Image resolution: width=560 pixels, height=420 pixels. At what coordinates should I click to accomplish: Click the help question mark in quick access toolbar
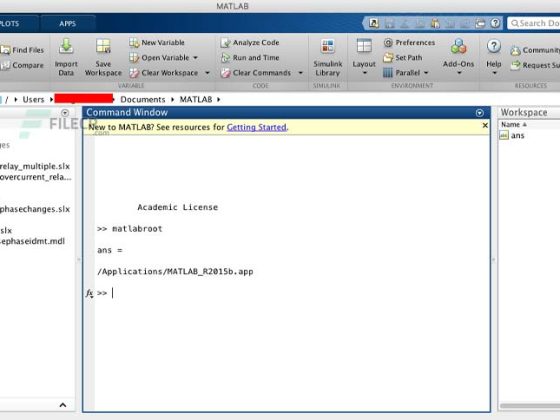point(495,23)
